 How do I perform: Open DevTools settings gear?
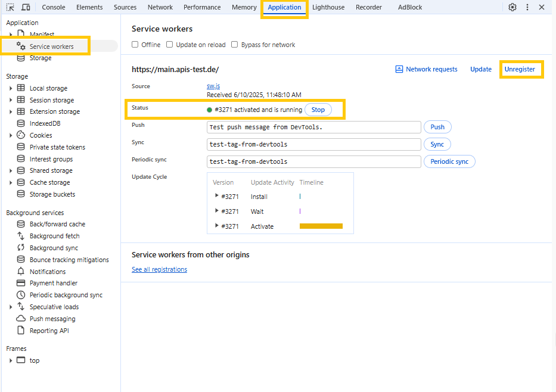[512, 7]
